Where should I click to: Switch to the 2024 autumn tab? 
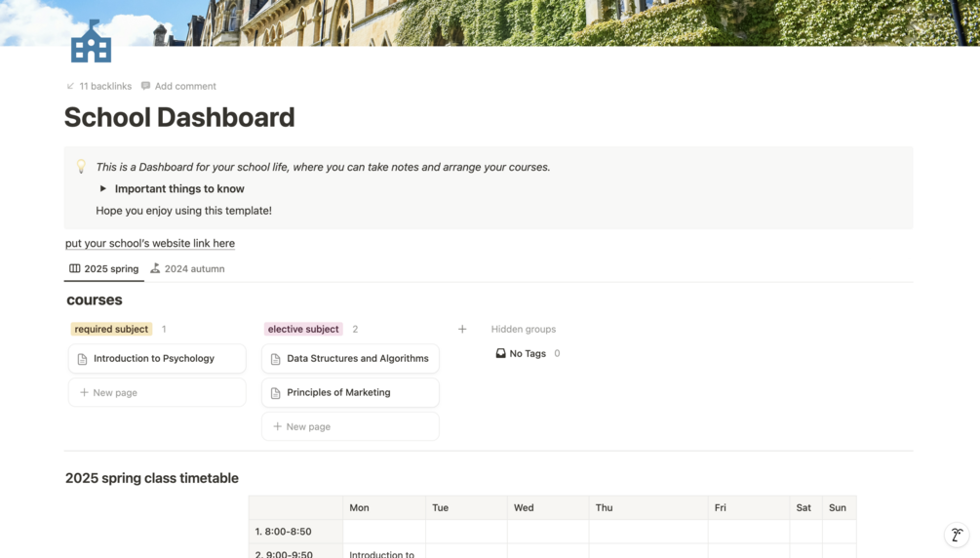tap(187, 268)
